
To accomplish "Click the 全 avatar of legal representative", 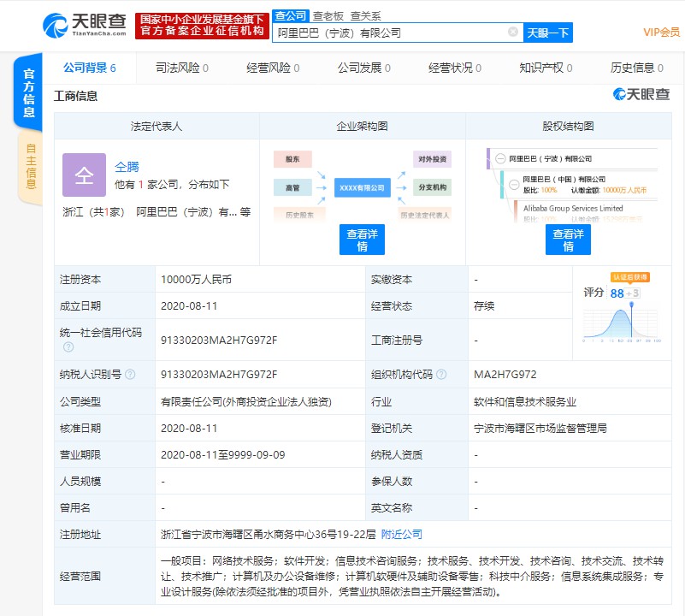I will point(84,175).
